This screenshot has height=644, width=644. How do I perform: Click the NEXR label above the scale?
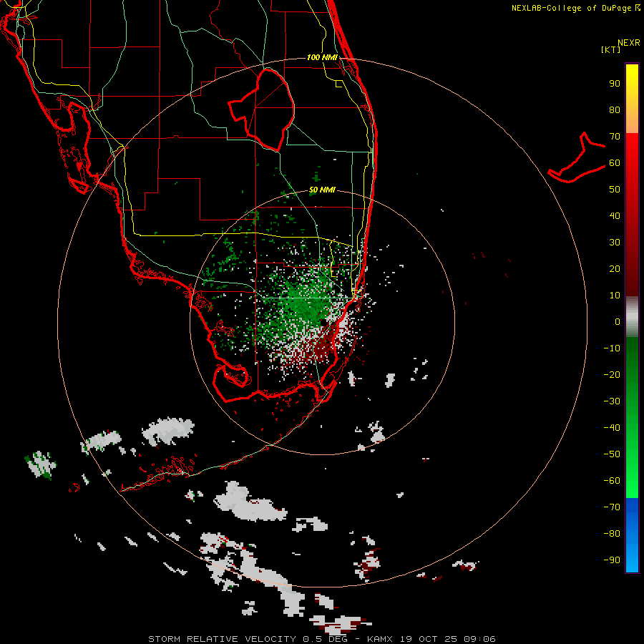629,43
